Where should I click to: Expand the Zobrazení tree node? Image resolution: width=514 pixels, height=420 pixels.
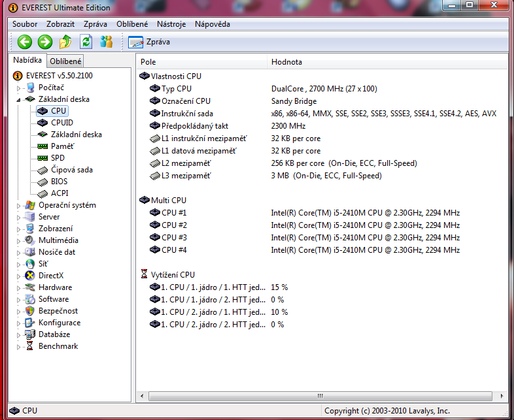[18, 229]
